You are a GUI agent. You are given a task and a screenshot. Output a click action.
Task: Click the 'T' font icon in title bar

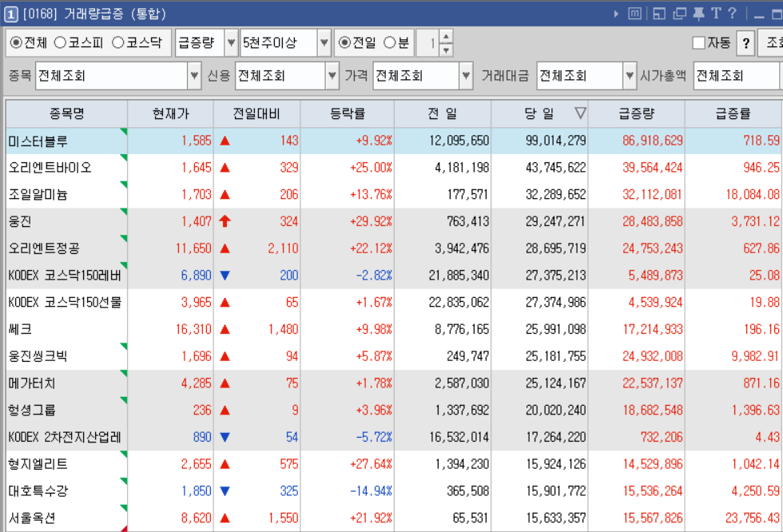(716, 14)
